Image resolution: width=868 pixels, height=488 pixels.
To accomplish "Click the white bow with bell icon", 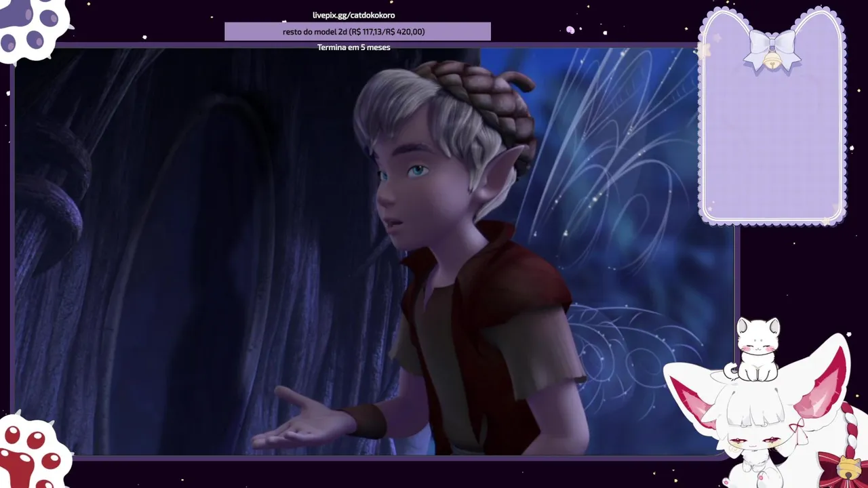I will click(x=772, y=51).
